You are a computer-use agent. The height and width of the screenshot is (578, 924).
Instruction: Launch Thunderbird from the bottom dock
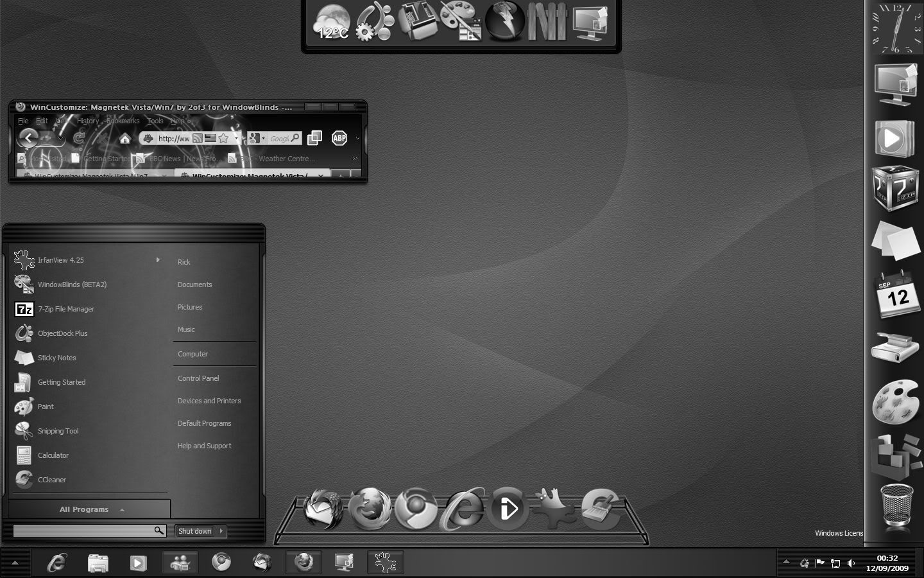(x=323, y=509)
